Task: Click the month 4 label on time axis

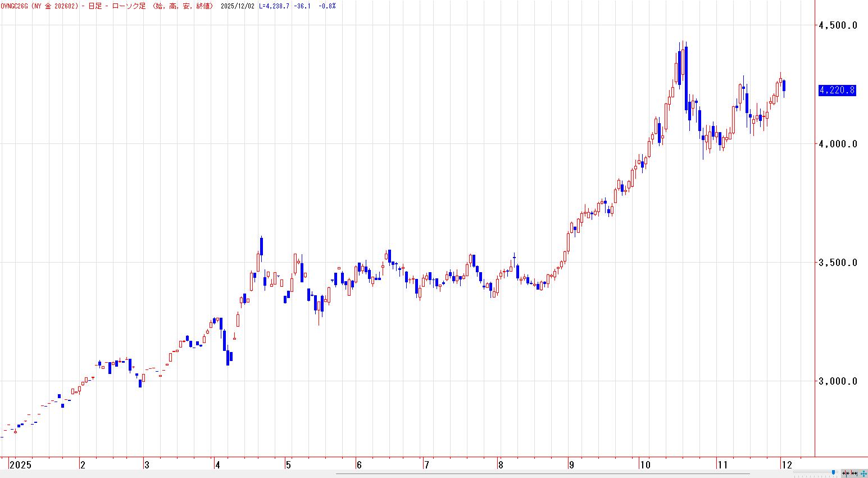Action: click(217, 465)
